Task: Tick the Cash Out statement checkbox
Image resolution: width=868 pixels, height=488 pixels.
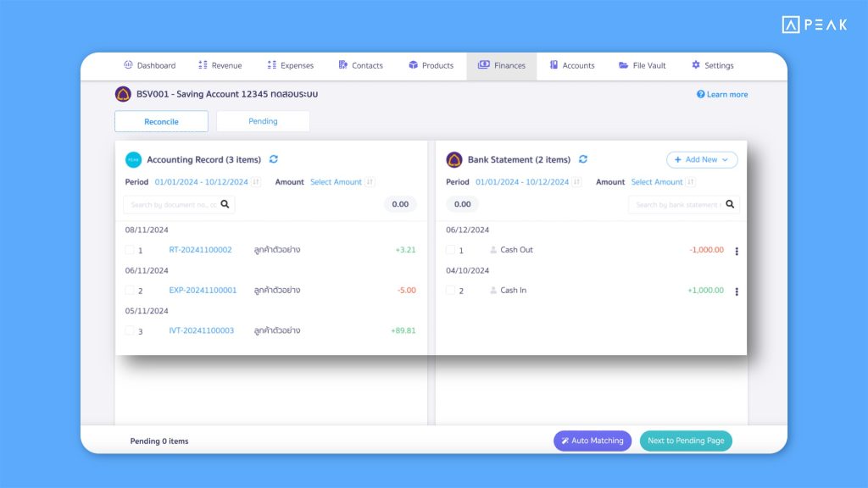Action: coord(451,250)
